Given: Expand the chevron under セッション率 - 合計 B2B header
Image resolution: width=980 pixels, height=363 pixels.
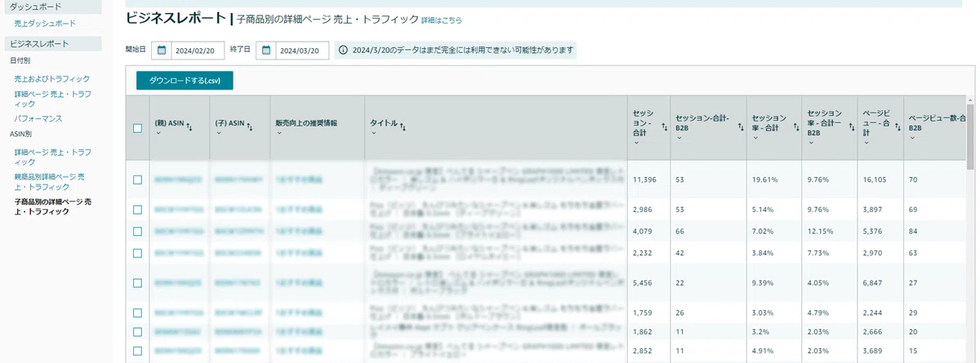Looking at the screenshot, I should coord(810,142).
